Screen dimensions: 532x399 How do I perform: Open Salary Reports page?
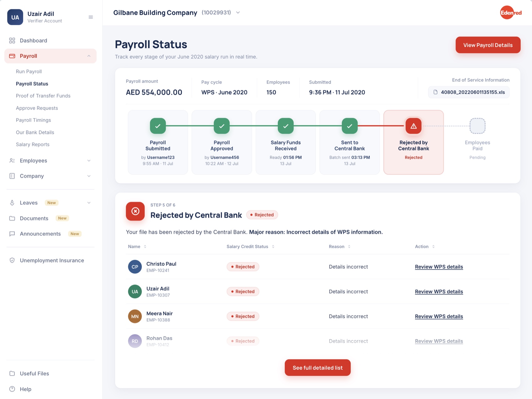33,144
